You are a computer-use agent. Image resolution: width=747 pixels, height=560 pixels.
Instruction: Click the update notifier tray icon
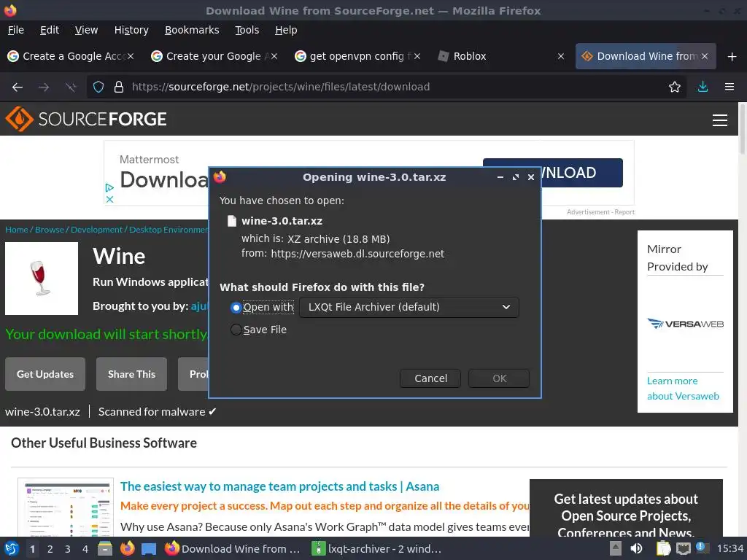click(x=703, y=548)
